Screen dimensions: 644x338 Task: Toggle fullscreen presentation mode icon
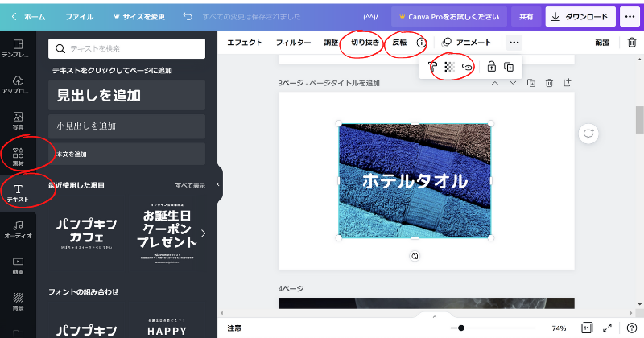click(x=608, y=328)
